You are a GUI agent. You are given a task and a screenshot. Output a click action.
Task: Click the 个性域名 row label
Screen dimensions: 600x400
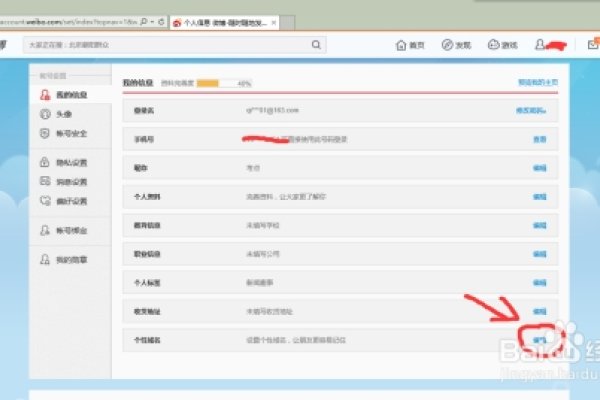(147, 340)
